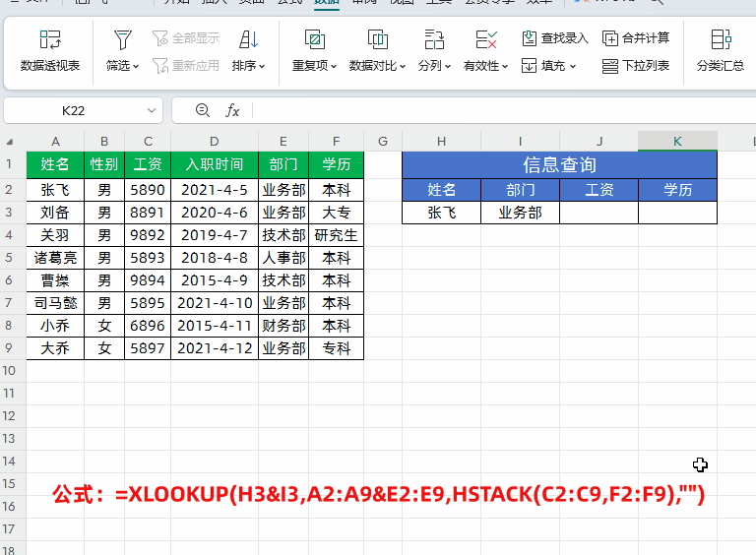Click the 性别 header cell

[x=104, y=164]
